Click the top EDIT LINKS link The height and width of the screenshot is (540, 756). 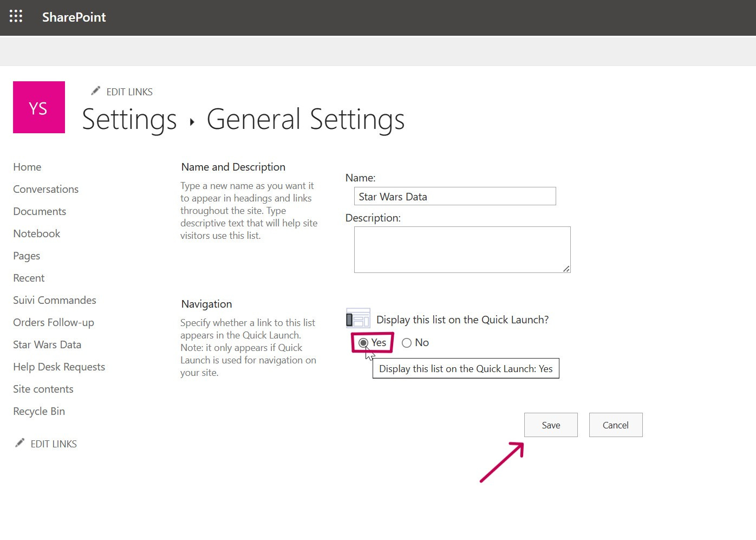(129, 92)
